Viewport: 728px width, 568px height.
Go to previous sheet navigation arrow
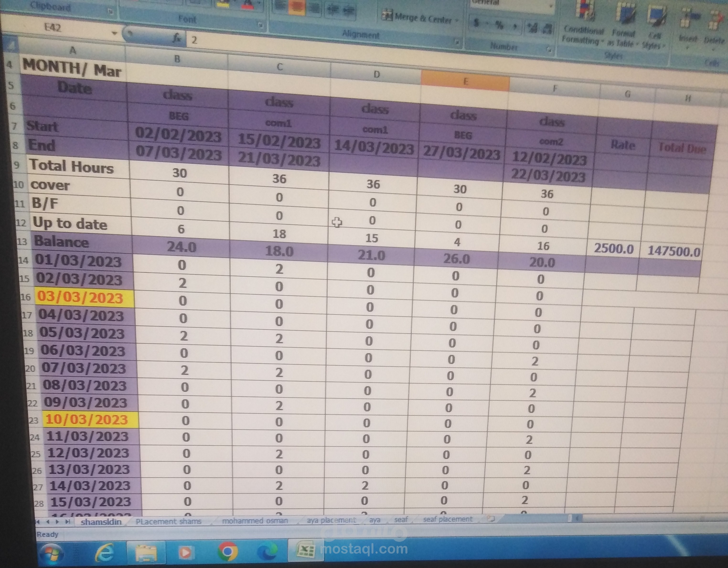point(48,521)
